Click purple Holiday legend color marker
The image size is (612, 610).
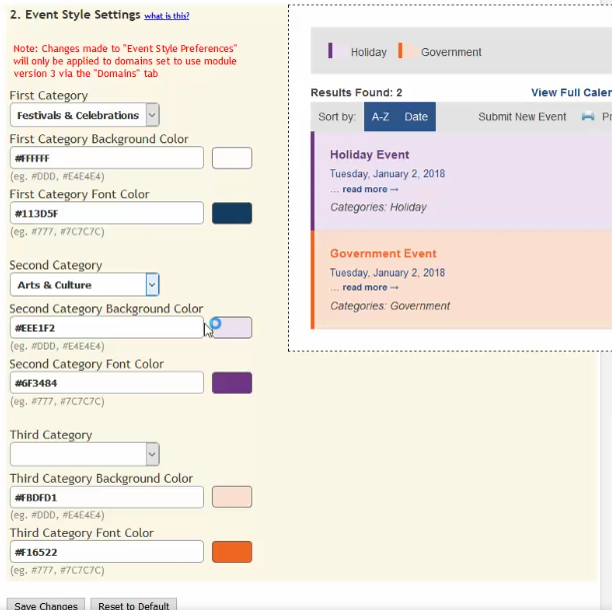pyautogui.click(x=330, y=51)
